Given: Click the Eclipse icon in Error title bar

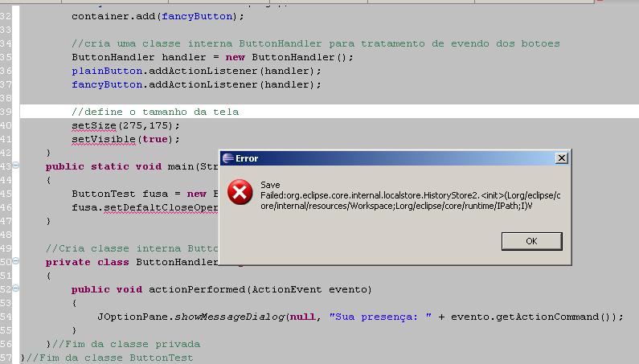Looking at the screenshot, I should [x=228, y=158].
